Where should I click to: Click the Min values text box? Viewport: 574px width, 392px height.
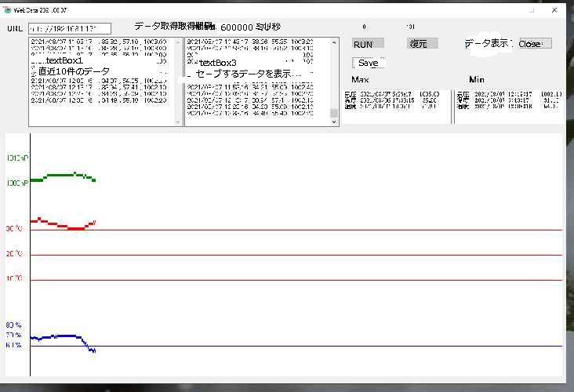(x=508, y=106)
